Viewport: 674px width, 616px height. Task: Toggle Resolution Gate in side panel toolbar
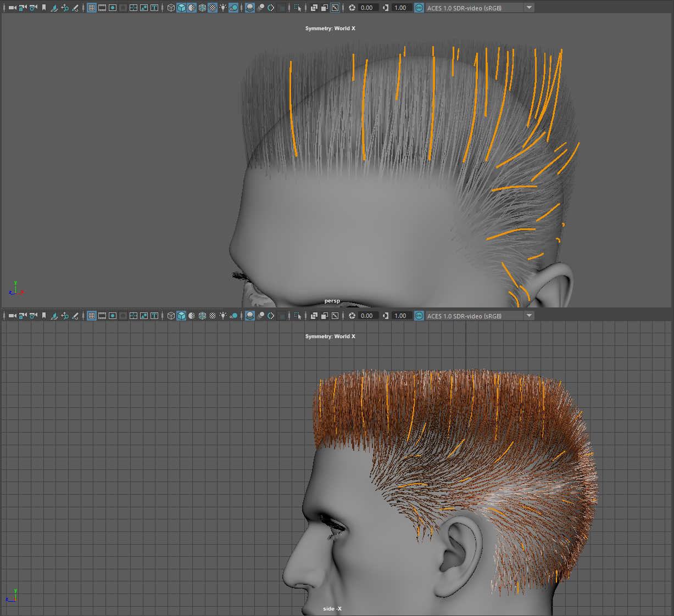(113, 316)
